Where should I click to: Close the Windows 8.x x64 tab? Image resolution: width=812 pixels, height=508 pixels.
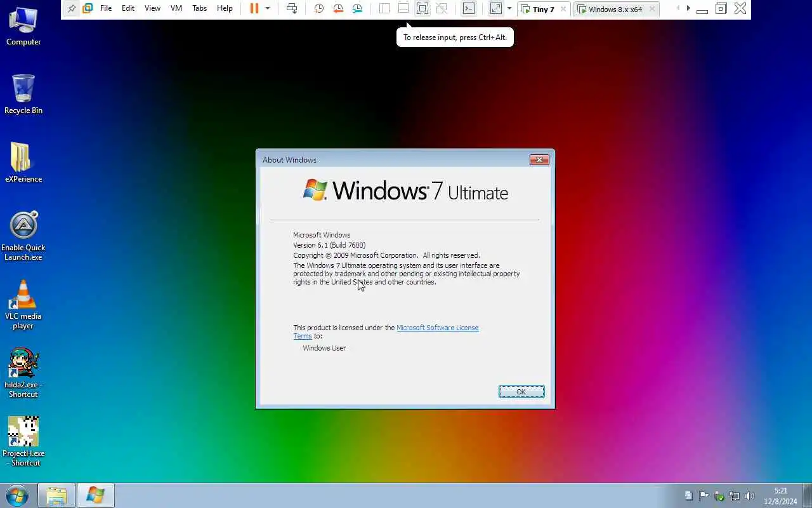[x=652, y=9]
